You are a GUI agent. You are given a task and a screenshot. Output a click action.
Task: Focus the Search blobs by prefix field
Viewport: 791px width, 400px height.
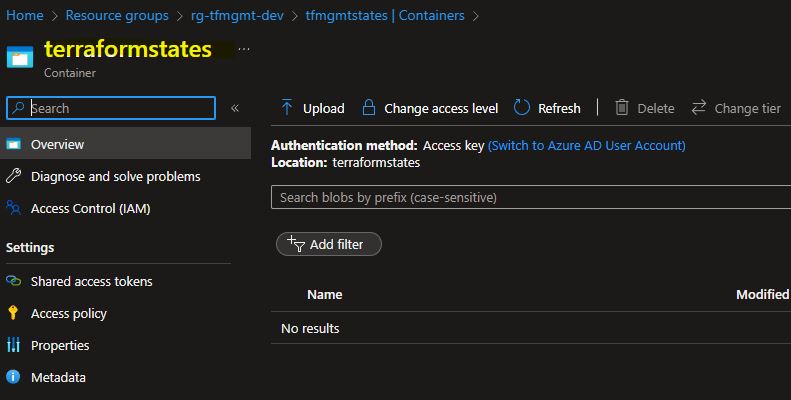click(531, 197)
